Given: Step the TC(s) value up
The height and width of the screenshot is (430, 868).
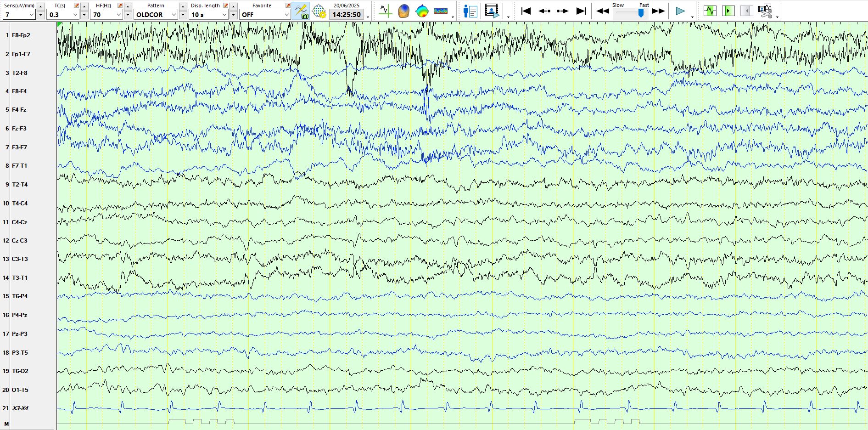Looking at the screenshot, I should click(x=84, y=6).
